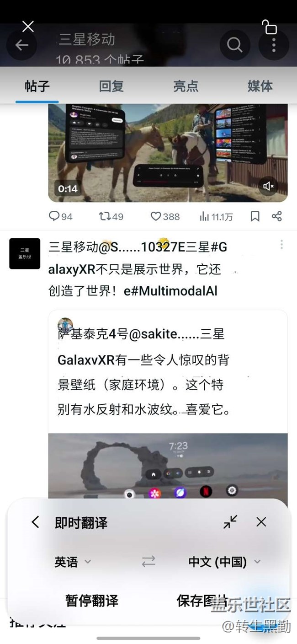Retweet the post with 49 reposts

click(111, 216)
